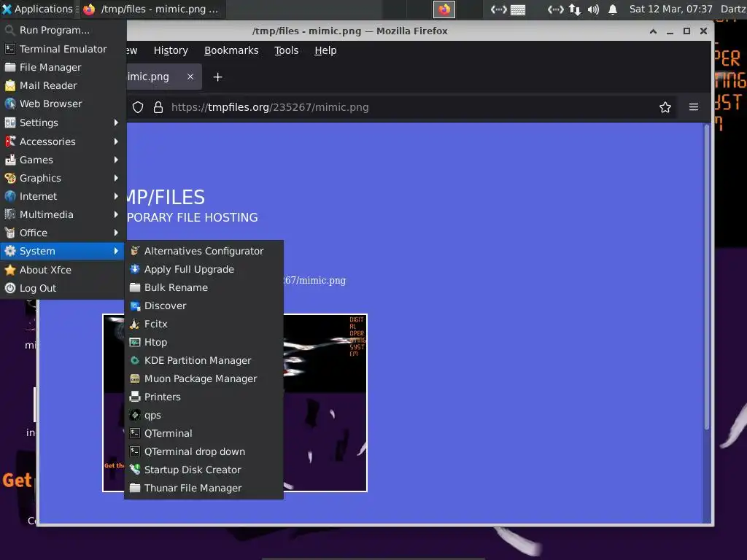Click the qps process icon
Viewport: 747px width, 560px height.
point(135,415)
